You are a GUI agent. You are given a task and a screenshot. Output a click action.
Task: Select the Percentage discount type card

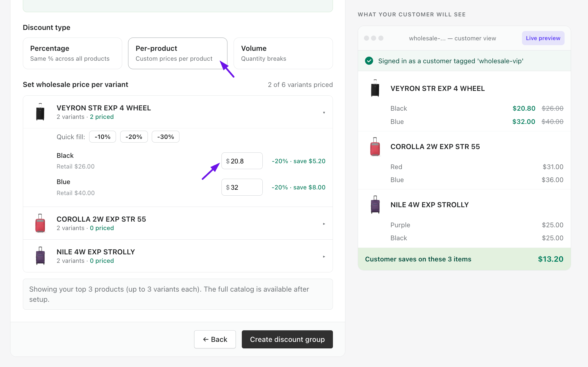[73, 53]
